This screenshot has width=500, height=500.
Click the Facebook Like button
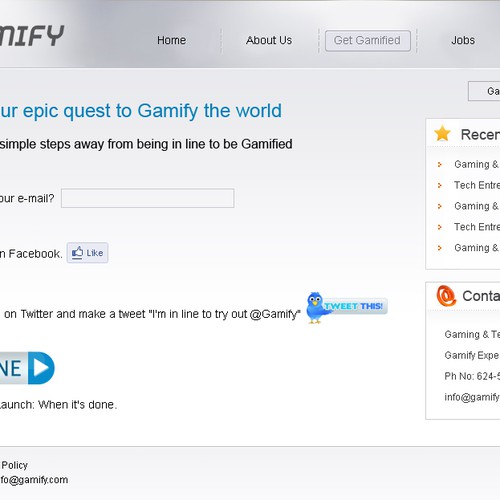[87, 253]
